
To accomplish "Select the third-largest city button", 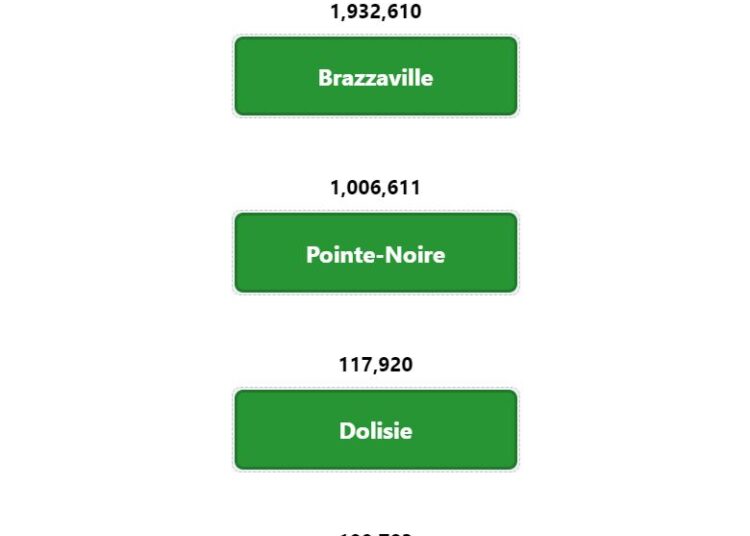I will pyautogui.click(x=375, y=429).
